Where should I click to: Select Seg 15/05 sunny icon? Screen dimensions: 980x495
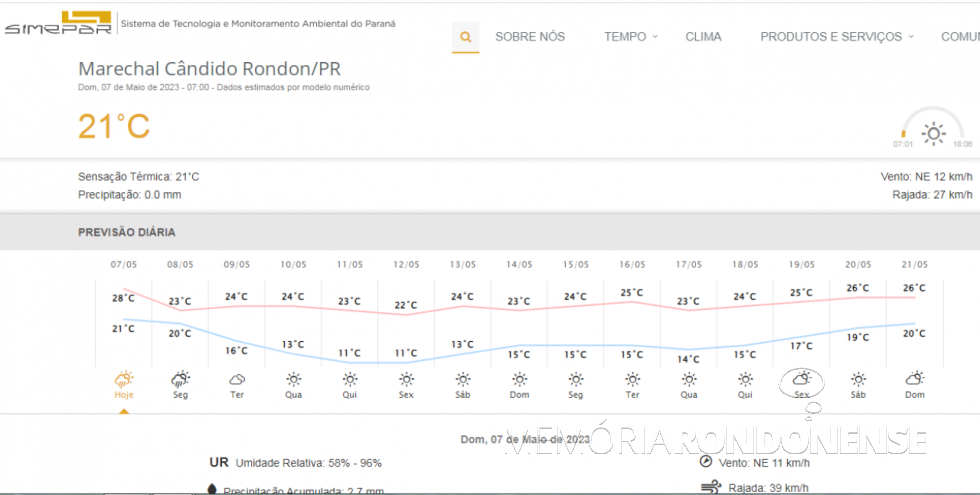(576, 379)
